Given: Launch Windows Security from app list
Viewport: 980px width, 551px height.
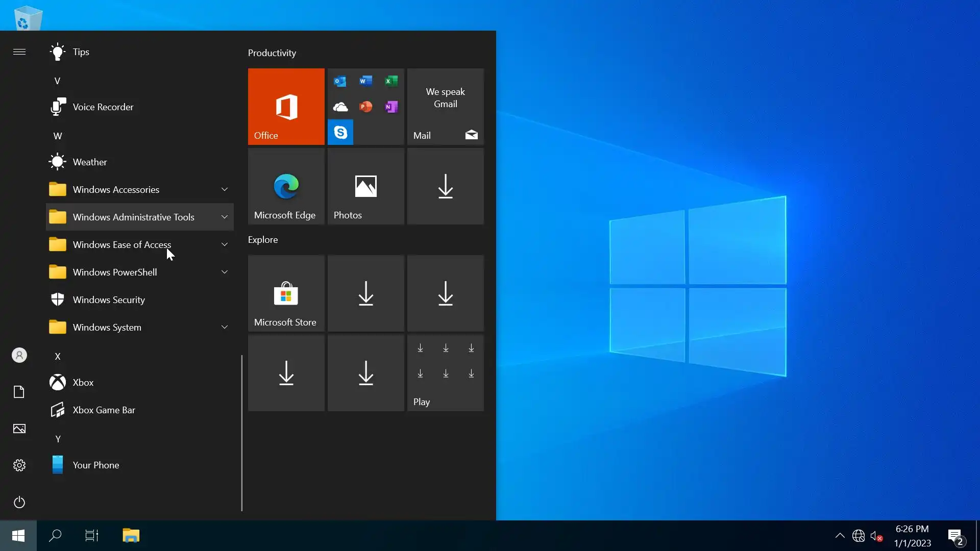Looking at the screenshot, I should click(109, 300).
